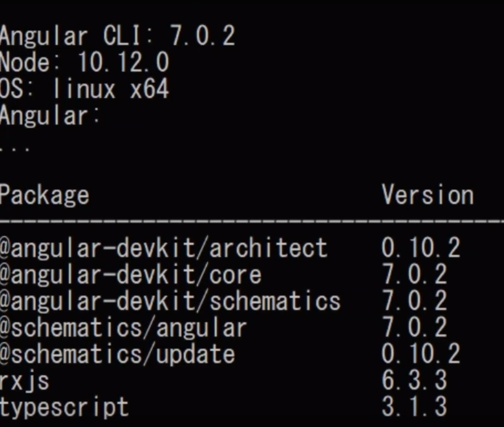
Task: Click the Angular: label line
Action: click(50, 116)
